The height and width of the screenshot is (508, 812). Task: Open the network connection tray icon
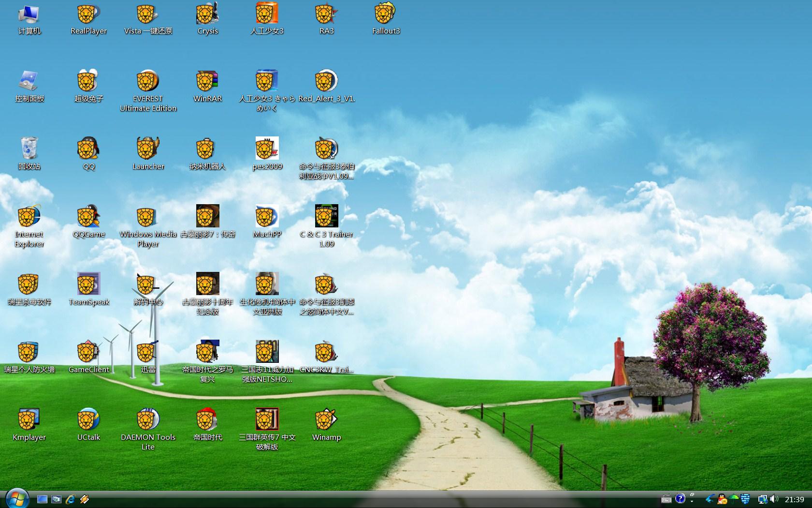coord(763,499)
